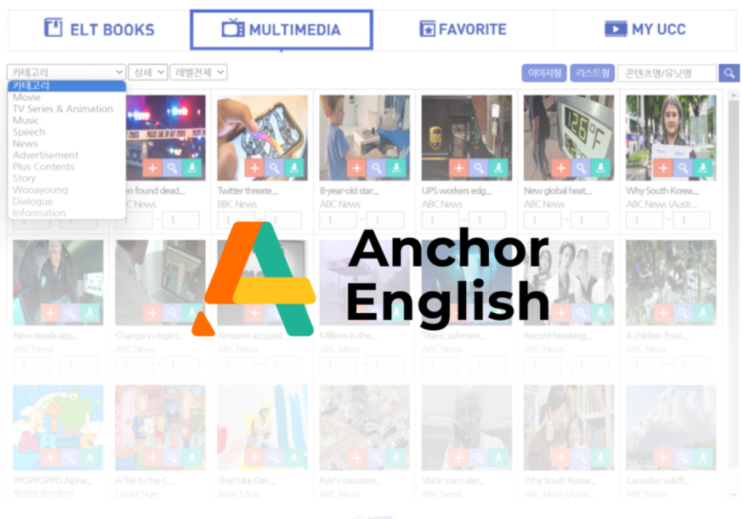Image resolution: width=743 pixels, height=519 pixels.
Task: Add the New global heat video
Action: click(x=561, y=168)
